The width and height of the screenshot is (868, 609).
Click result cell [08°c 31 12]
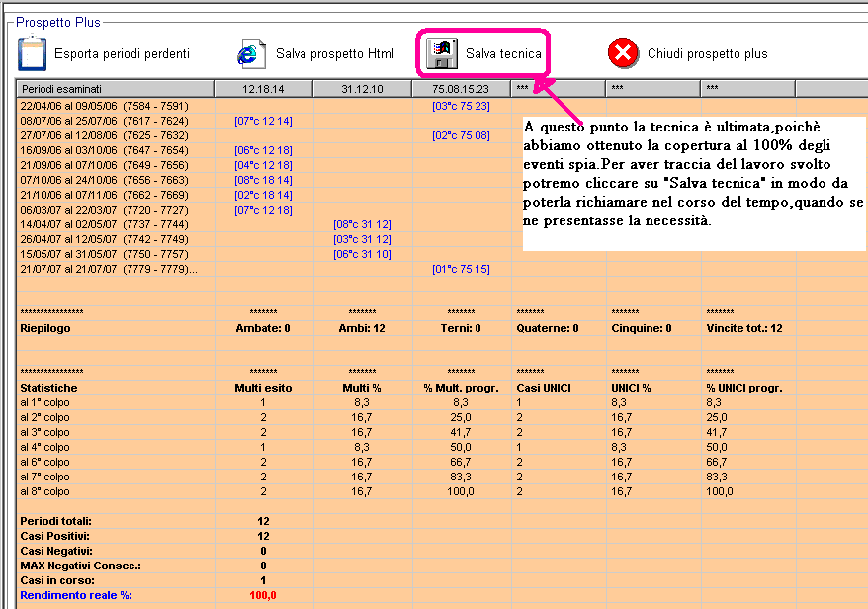363,224
